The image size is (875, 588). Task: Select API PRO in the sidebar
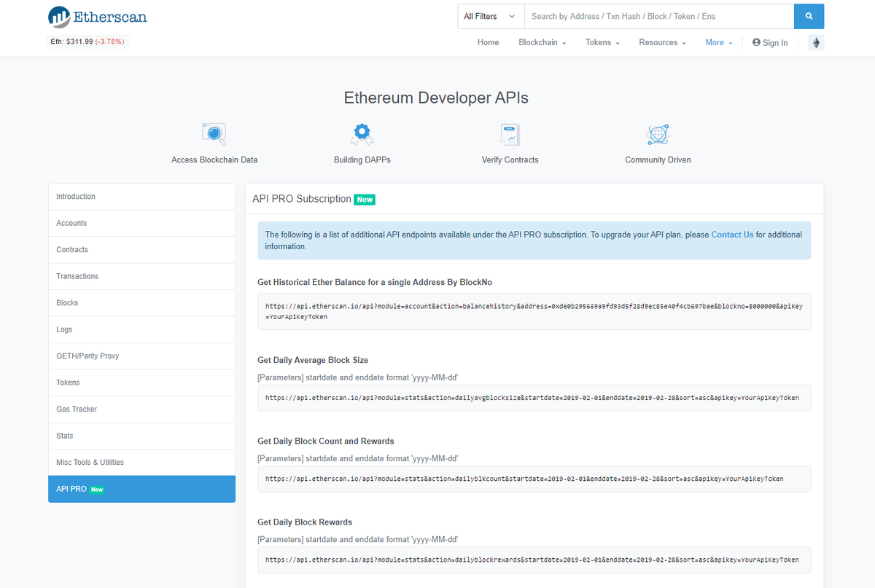point(141,488)
